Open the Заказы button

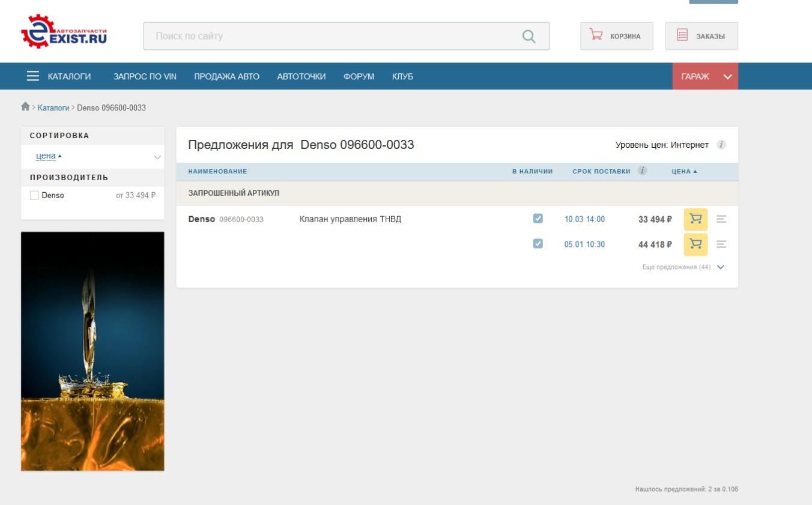tap(701, 36)
